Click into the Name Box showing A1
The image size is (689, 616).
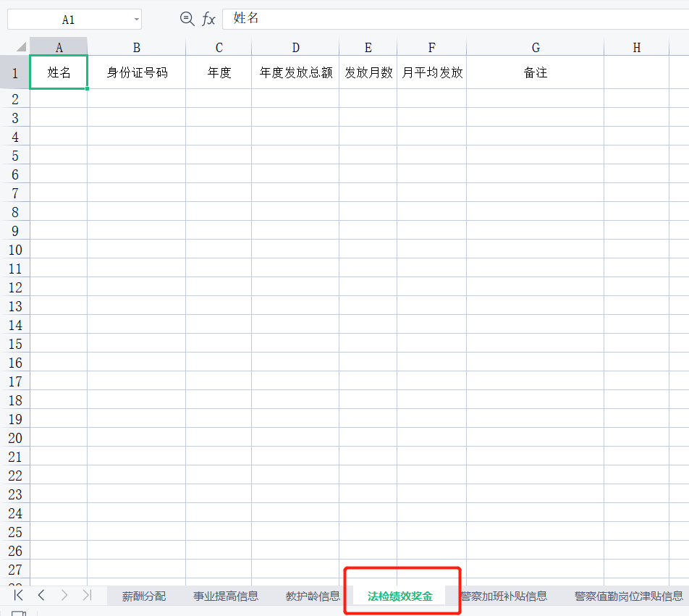(68, 20)
